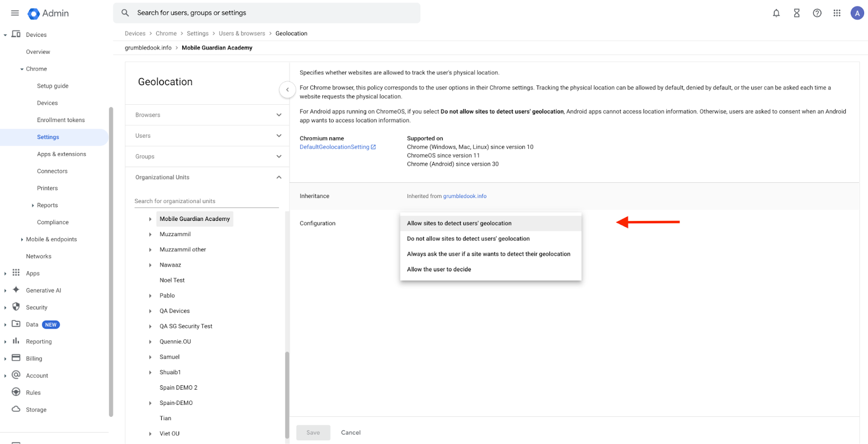Select Spain DEMO 2 organizational unit
Viewport: 868px width, 444px height.
(x=178, y=388)
